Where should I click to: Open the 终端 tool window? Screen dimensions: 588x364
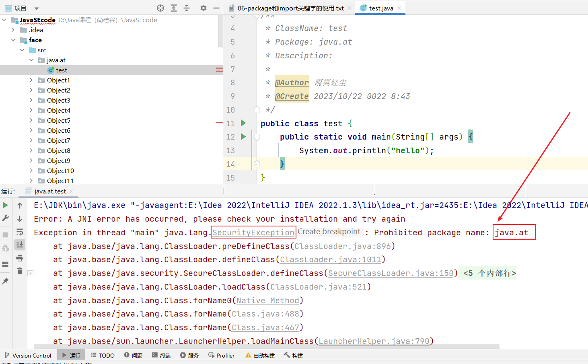point(161,356)
